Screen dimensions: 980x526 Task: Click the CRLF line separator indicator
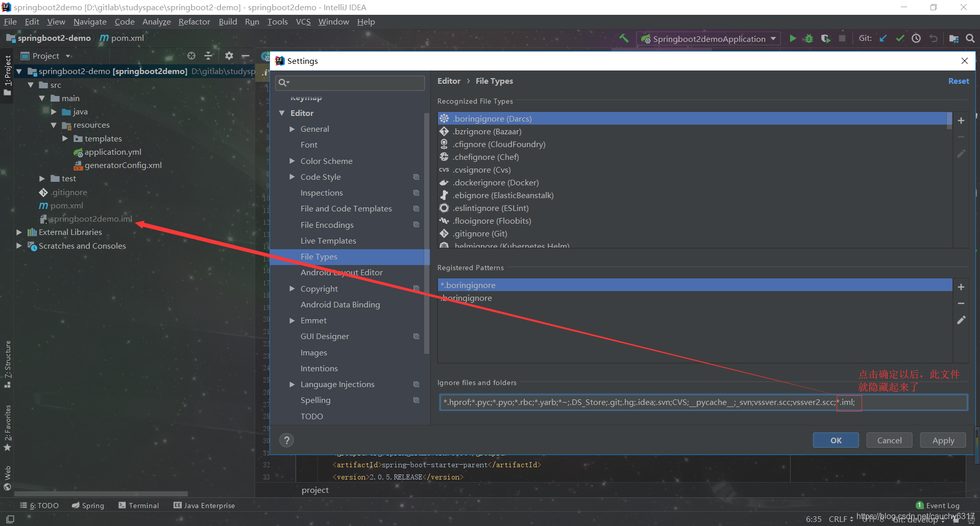841,519
